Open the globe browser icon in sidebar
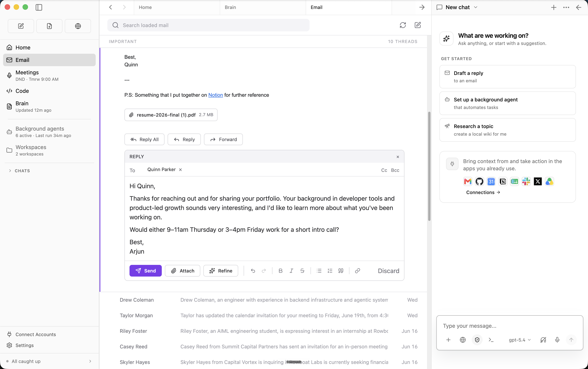This screenshot has height=369, width=588. point(78,26)
